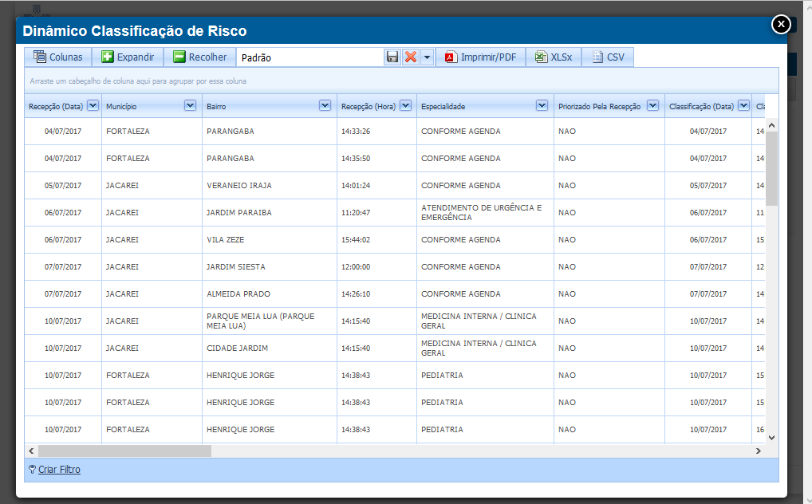
Task: Click the 14:01:24 reception time cell
Action: [x=376, y=186]
